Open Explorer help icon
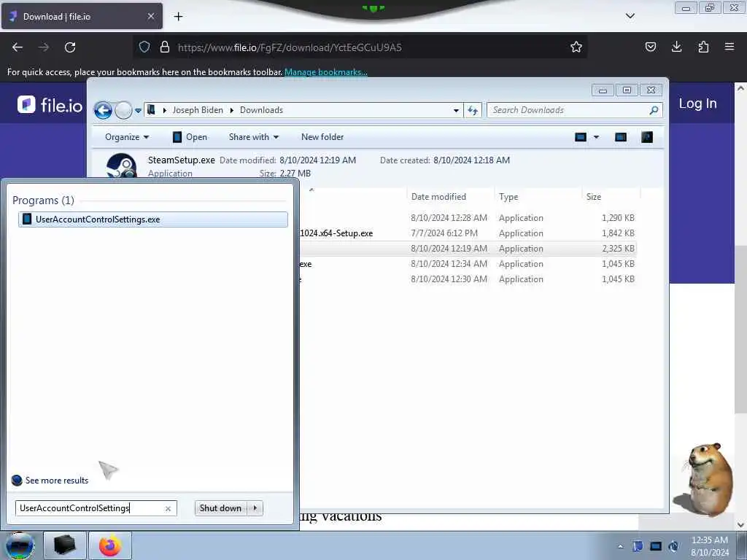The width and height of the screenshot is (747, 560). click(646, 137)
